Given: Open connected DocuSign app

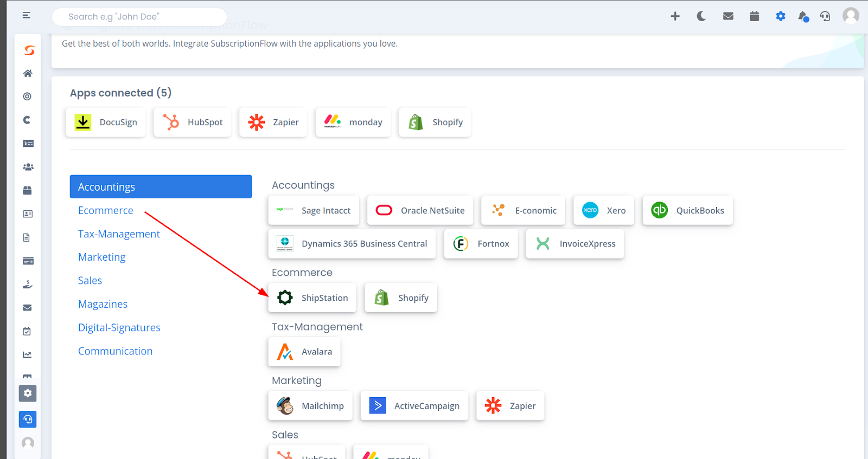Looking at the screenshot, I should (106, 122).
